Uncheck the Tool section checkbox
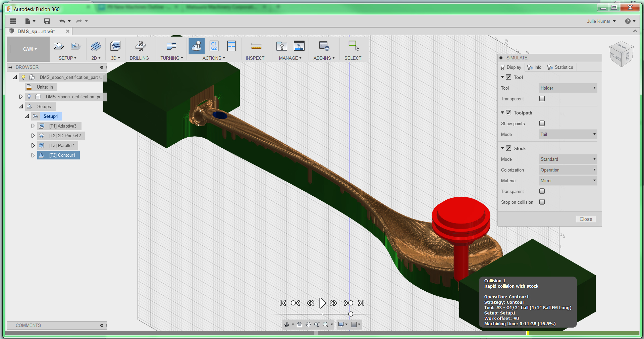The width and height of the screenshot is (644, 339). tap(508, 77)
